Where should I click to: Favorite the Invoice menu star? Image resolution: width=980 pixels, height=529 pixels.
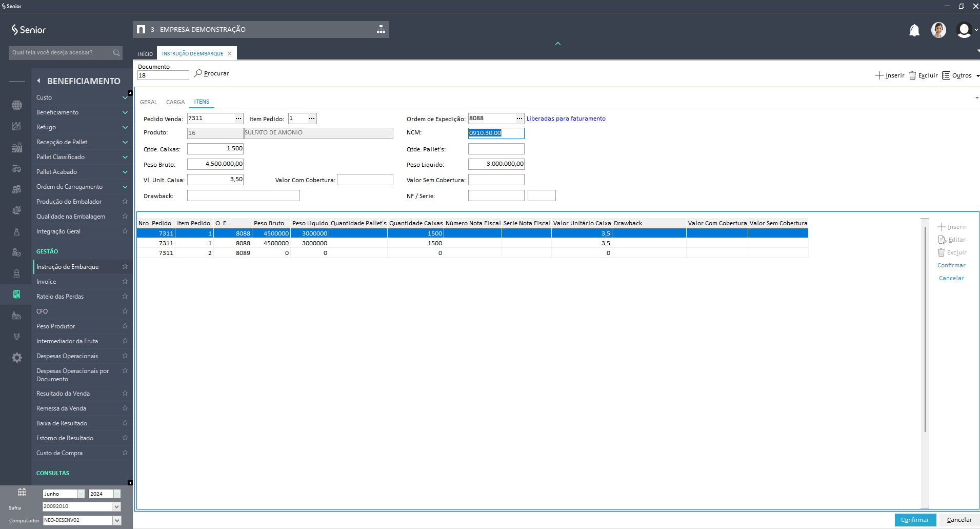pos(125,281)
